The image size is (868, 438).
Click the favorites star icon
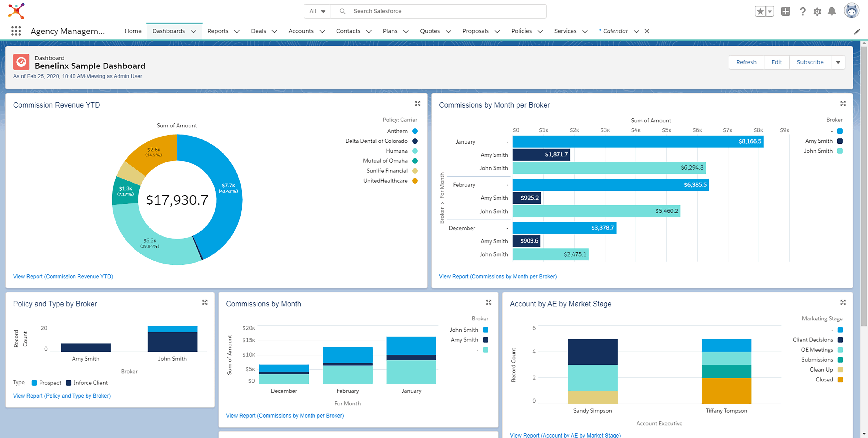tap(760, 11)
